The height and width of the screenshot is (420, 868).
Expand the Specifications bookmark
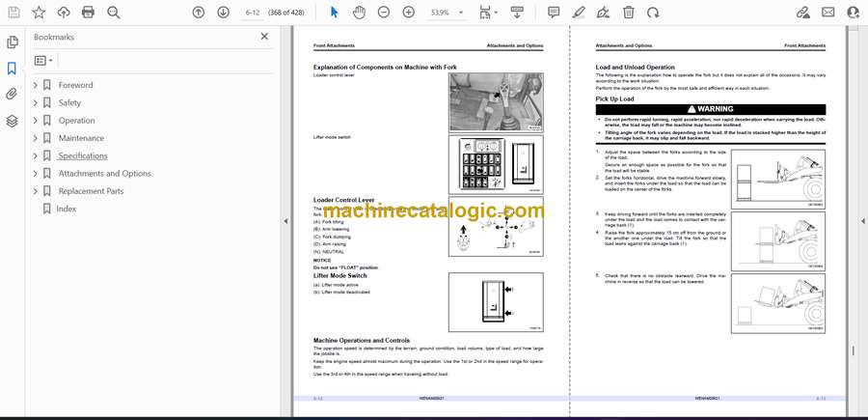coord(35,155)
